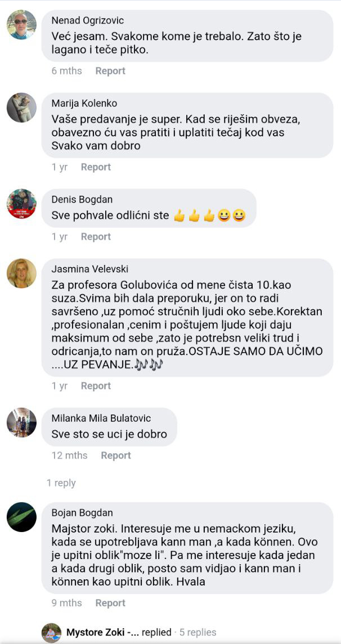Report Denis Bogdan's comment
This screenshot has width=341, height=644.
[96, 237]
